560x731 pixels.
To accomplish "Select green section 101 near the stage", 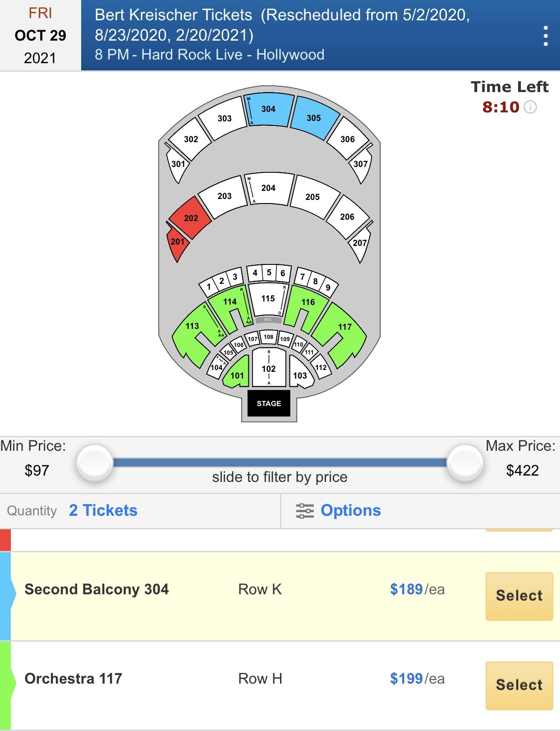I will click(238, 375).
